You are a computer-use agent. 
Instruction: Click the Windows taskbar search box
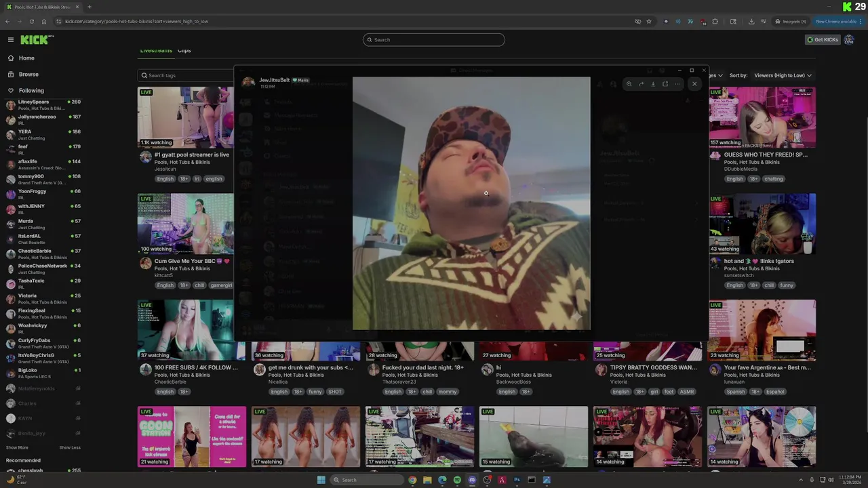[x=367, y=480]
